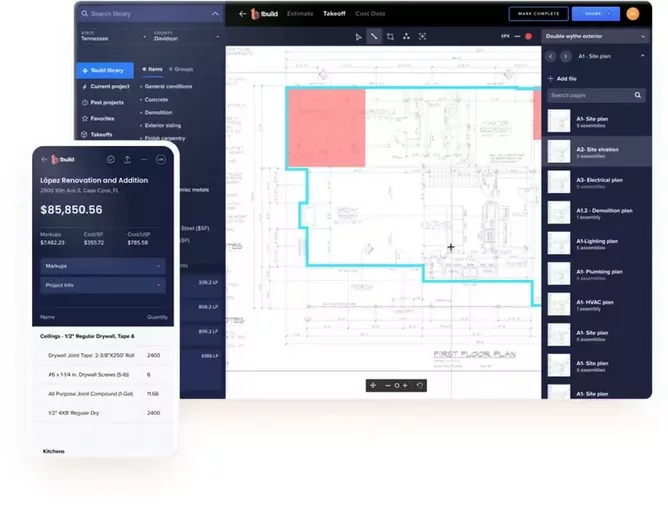Open the A2- Site elevation page thumbnail
The image size is (668, 505).
[x=559, y=151]
